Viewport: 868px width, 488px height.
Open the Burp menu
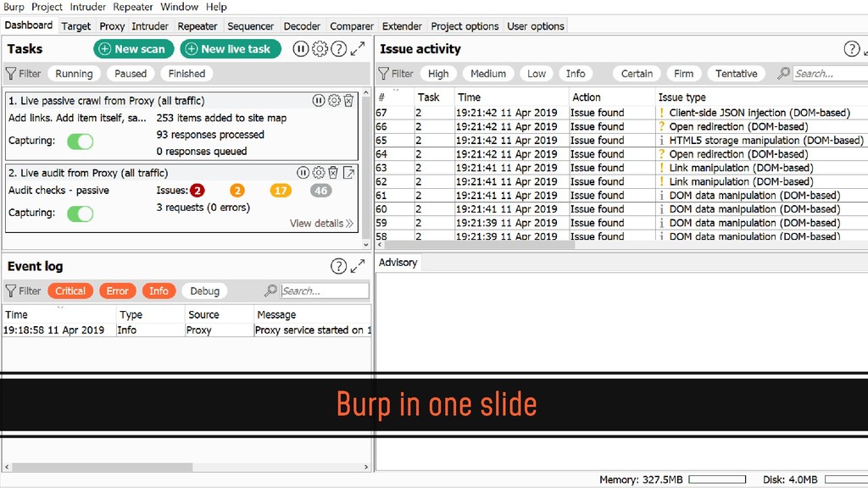[x=14, y=7]
